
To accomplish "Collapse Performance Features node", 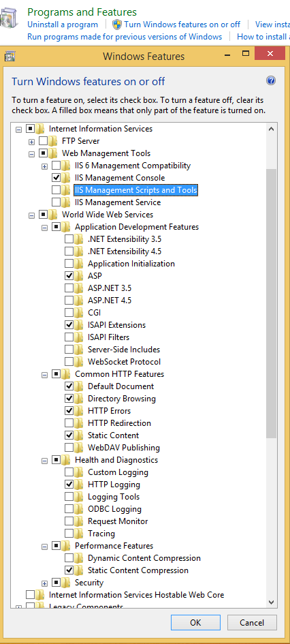I will (45, 546).
